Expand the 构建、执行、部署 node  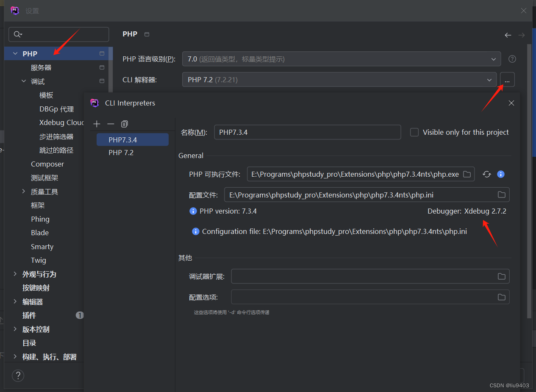tap(15, 357)
